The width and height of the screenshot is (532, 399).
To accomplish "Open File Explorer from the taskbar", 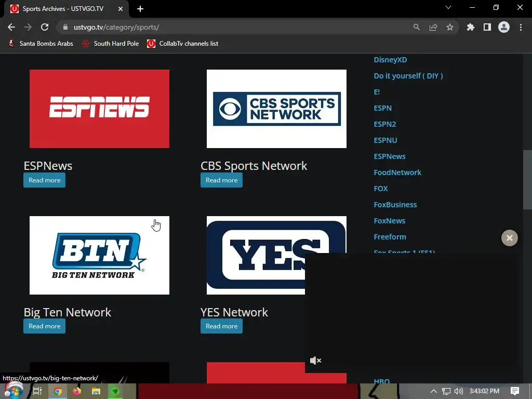I will (x=96, y=391).
